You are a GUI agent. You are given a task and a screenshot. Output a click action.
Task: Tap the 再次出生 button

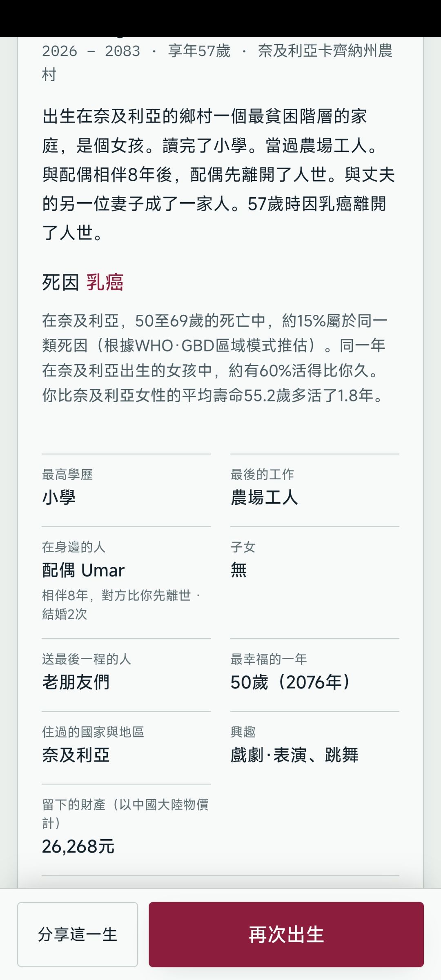click(x=286, y=934)
